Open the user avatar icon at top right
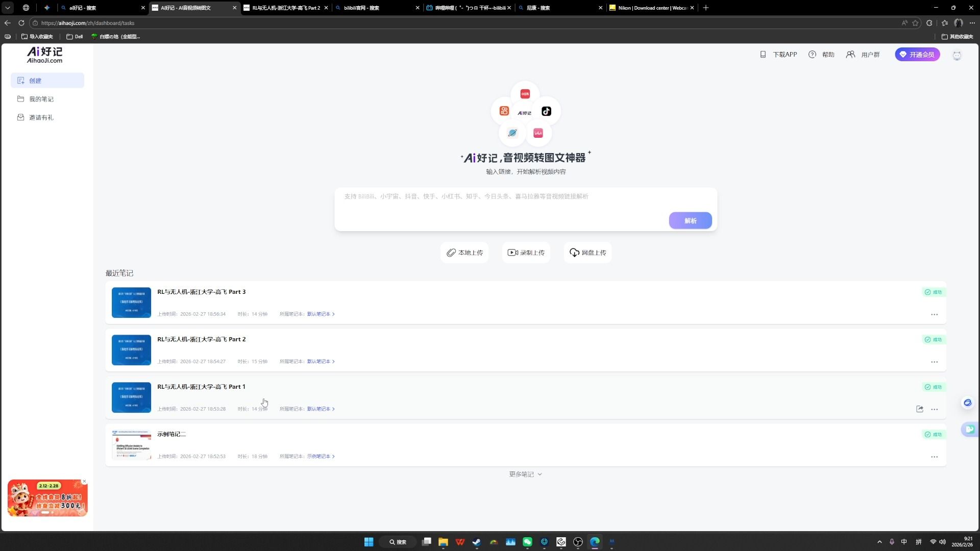980x551 pixels. click(x=957, y=55)
